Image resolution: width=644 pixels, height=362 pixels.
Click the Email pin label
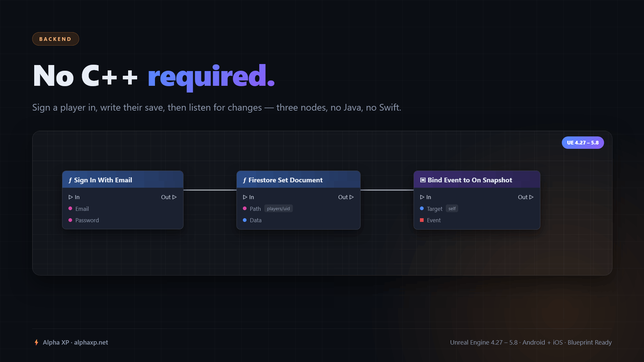point(82,209)
